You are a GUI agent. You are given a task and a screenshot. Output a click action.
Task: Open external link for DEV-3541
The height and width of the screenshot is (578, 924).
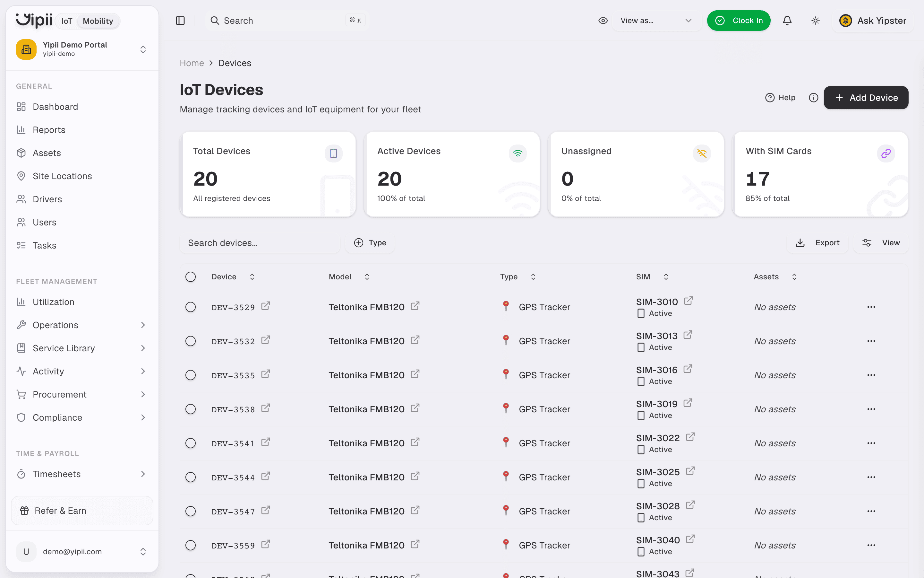click(x=266, y=442)
